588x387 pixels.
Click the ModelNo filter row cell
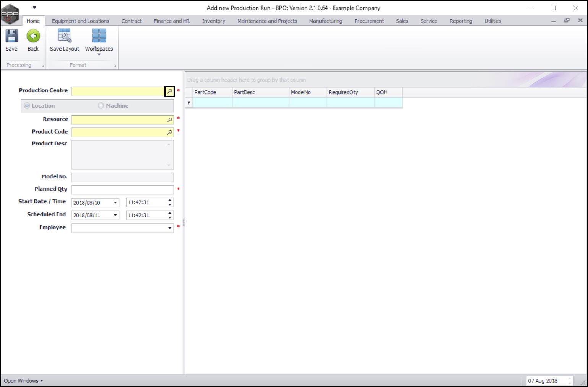tap(308, 102)
